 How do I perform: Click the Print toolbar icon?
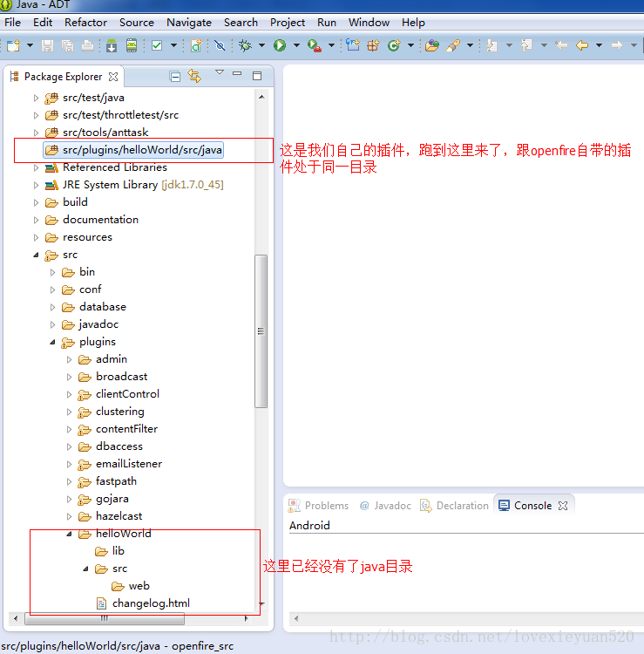tap(87, 45)
